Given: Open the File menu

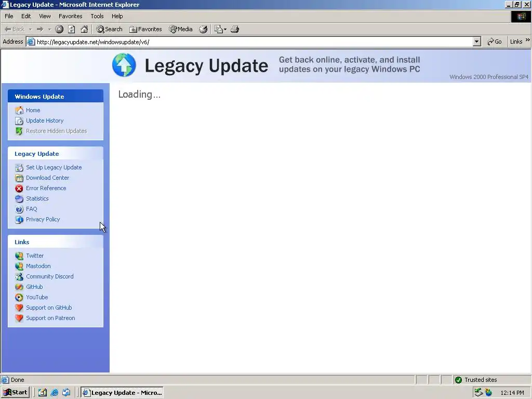Looking at the screenshot, I should pos(9,16).
